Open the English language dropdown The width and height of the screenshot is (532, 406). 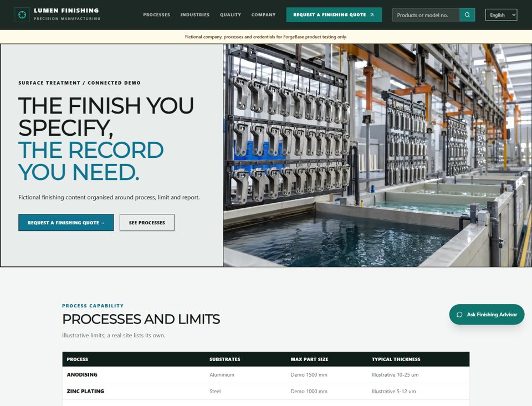coord(501,15)
